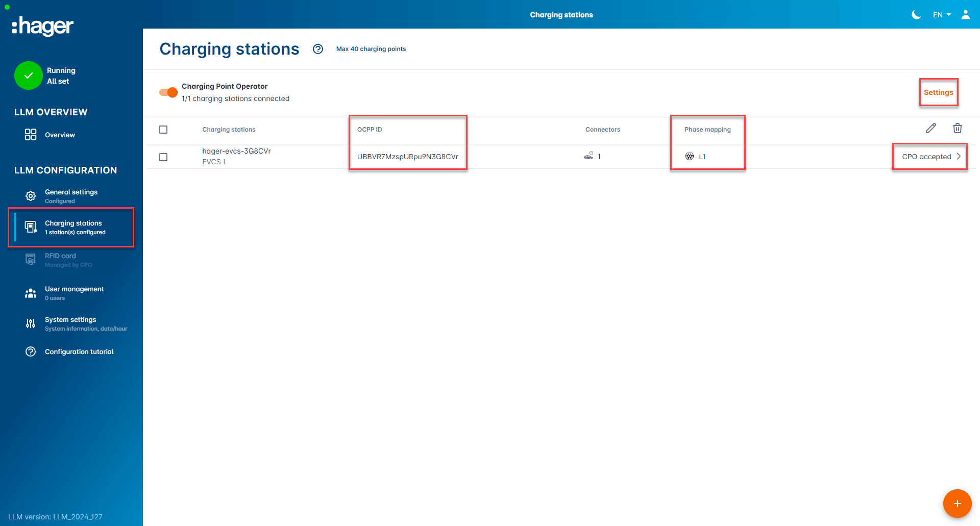The height and width of the screenshot is (526, 980).
Task: Open General settings menu item
Action: point(71,196)
